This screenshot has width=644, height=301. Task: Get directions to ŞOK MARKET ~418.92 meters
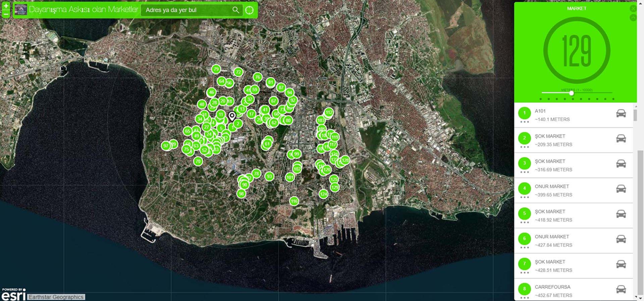click(x=621, y=214)
